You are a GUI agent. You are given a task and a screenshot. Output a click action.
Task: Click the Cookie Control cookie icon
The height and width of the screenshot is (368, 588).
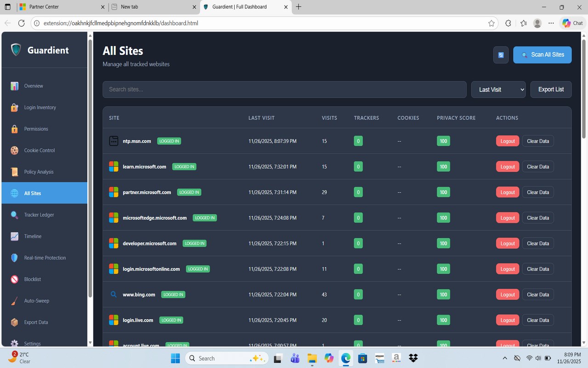(15, 150)
